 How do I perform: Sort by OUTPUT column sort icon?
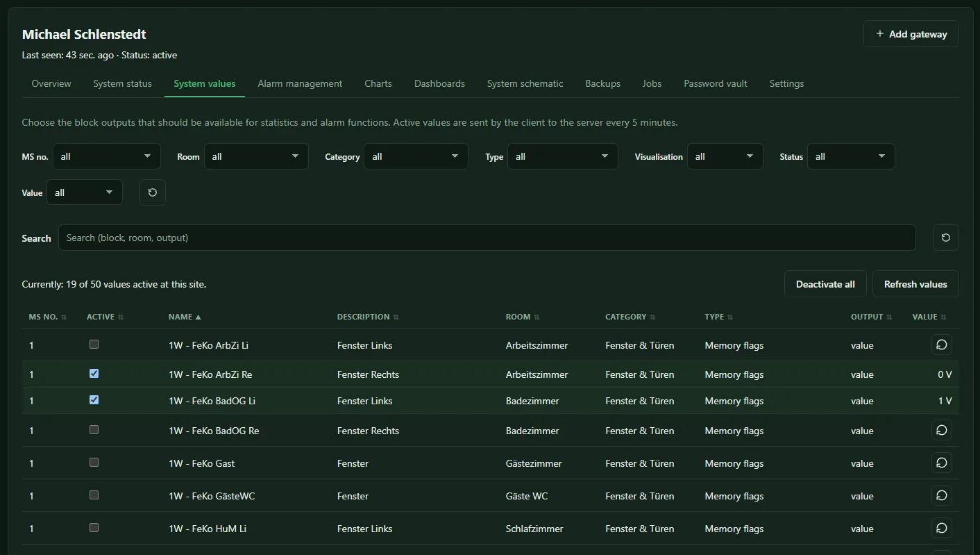click(x=889, y=317)
